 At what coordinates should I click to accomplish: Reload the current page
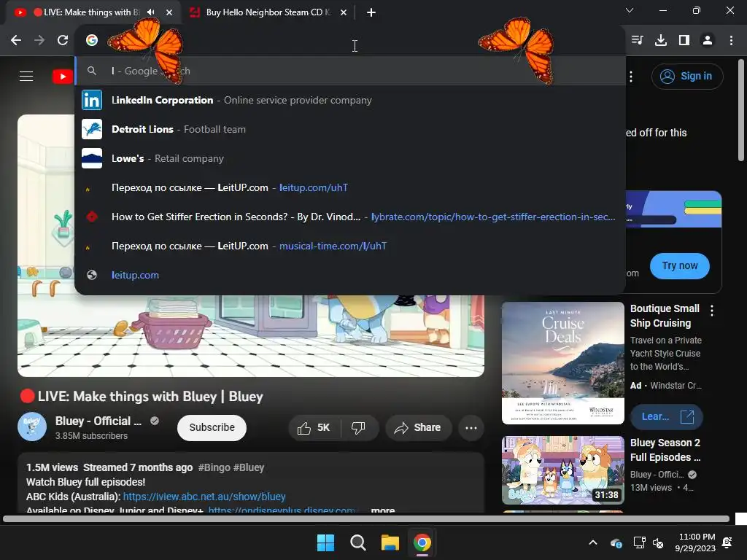point(63,41)
